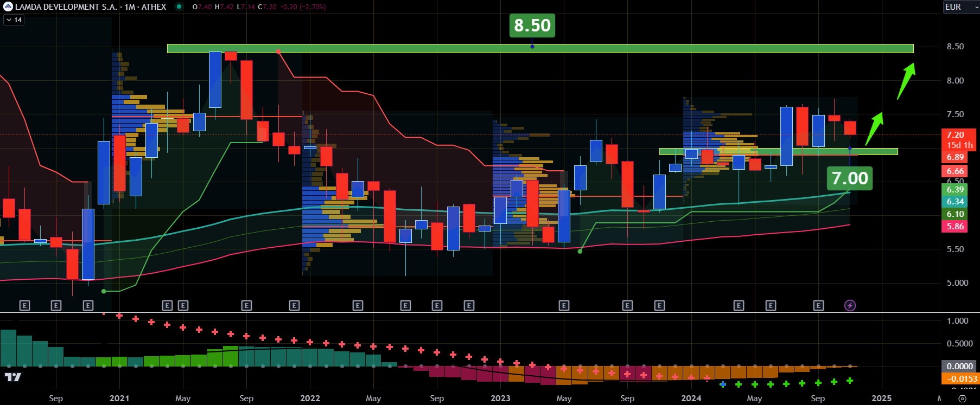
Task: Click the 6.34 teal price label
Action: pos(955,201)
